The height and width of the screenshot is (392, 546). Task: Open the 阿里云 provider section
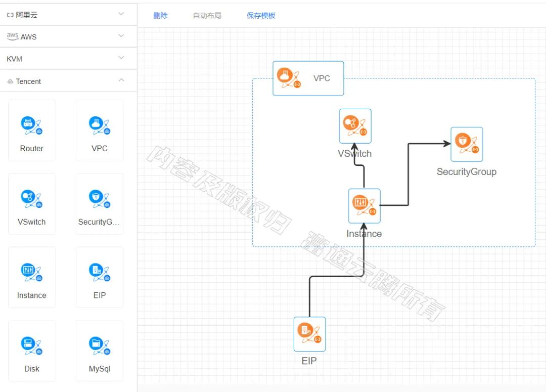[x=68, y=15]
